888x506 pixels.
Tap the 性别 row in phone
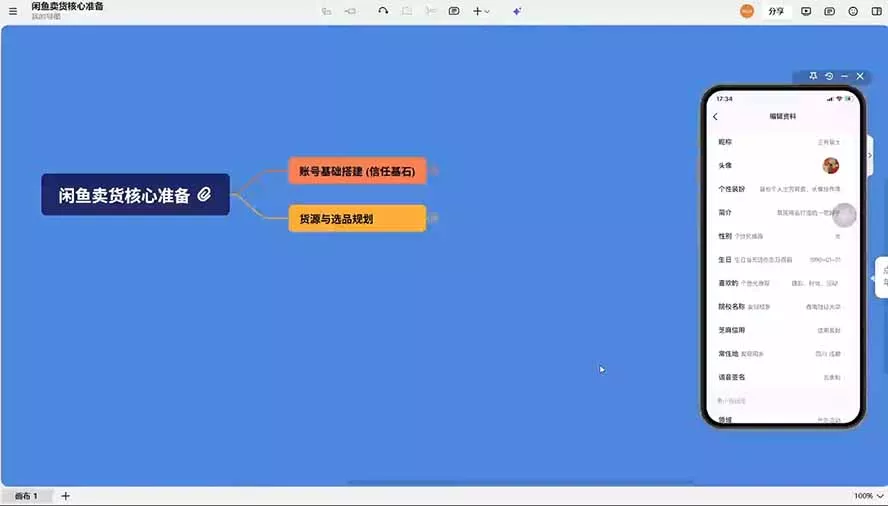click(783, 236)
